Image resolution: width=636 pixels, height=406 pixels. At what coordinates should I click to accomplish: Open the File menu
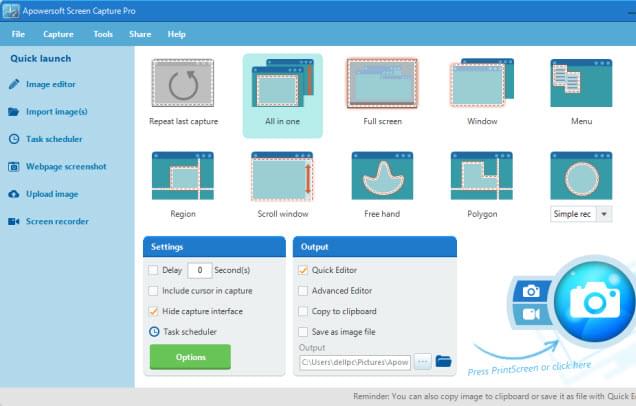(x=18, y=34)
